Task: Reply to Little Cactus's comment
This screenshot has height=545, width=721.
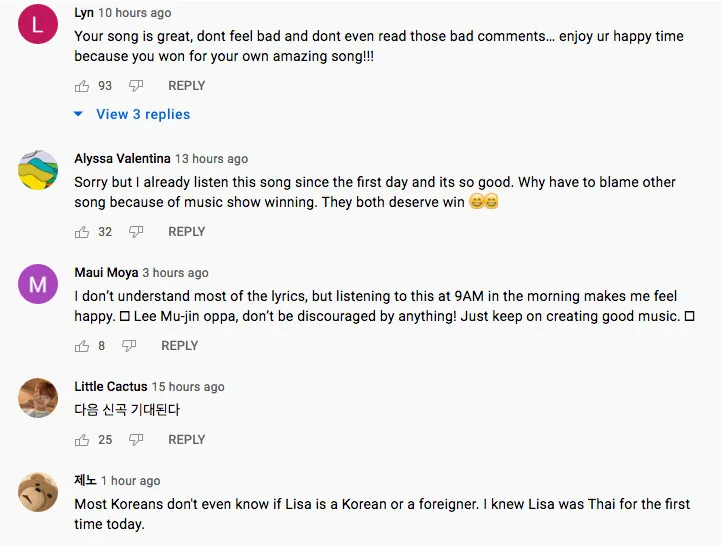Action: pyautogui.click(x=186, y=440)
